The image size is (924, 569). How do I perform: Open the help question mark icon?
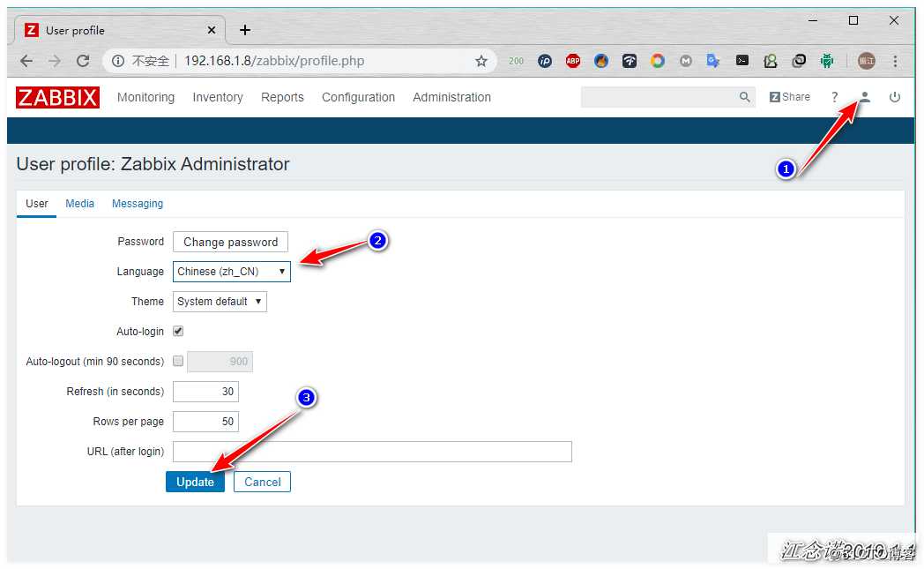coord(834,97)
